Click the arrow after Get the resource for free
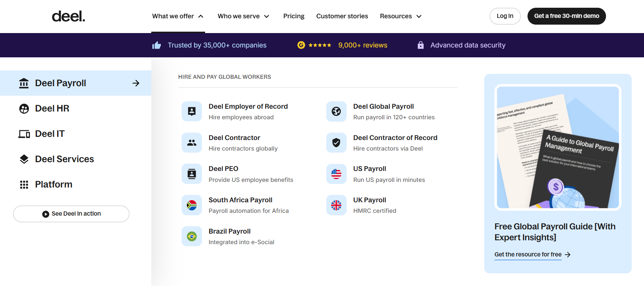 [568, 255]
